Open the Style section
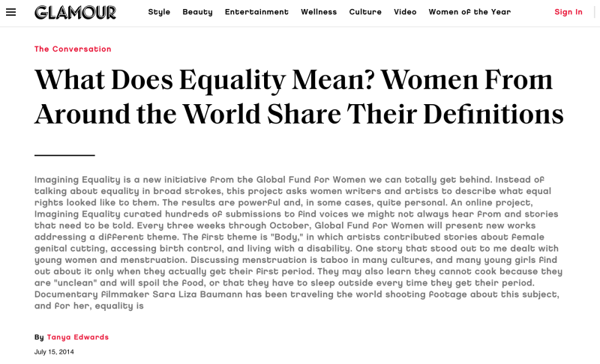Image resolution: width=600 pixels, height=364 pixels. coord(159,12)
